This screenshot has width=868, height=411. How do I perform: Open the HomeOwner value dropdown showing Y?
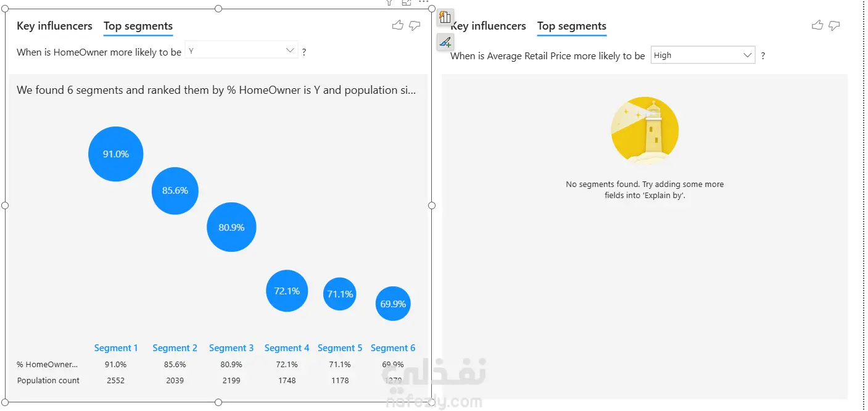[x=241, y=51]
